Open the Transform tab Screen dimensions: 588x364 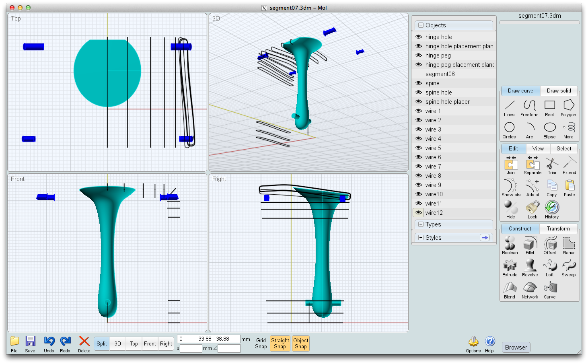tap(558, 229)
